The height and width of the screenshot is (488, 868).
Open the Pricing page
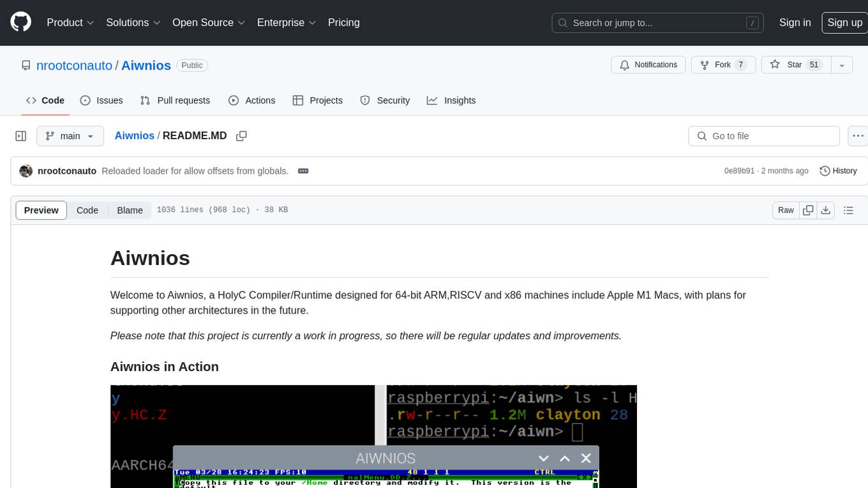pos(344,22)
